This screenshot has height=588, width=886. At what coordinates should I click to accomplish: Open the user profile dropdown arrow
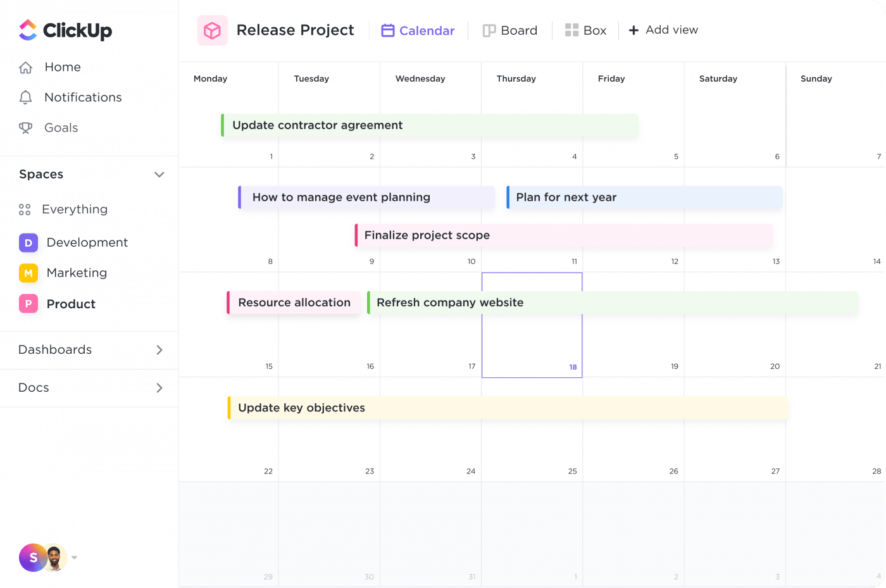(75, 558)
